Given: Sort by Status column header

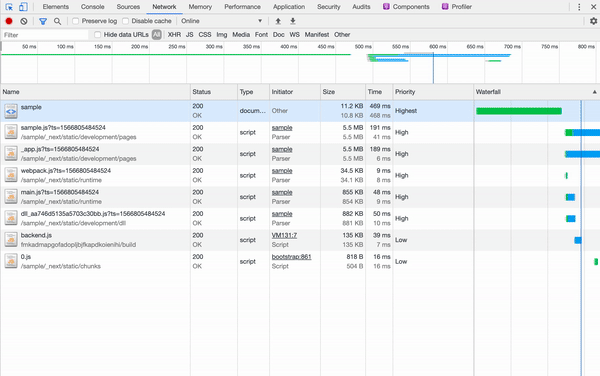Looking at the screenshot, I should click(214, 92).
